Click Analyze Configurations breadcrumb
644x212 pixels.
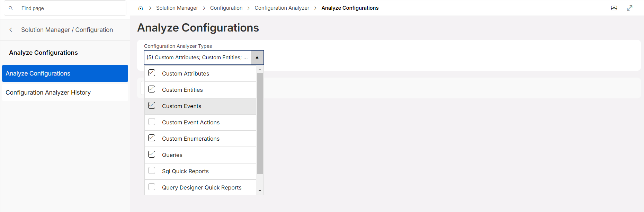(350, 8)
